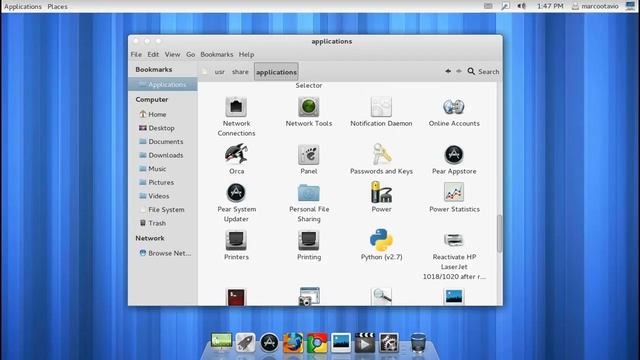This screenshot has height=360, width=640.
Task: Open File System in sidebar
Action: [x=163, y=209]
